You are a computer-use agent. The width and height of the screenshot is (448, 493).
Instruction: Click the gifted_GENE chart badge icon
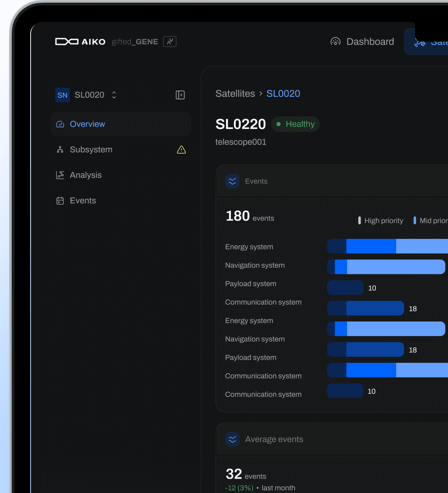coord(170,42)
